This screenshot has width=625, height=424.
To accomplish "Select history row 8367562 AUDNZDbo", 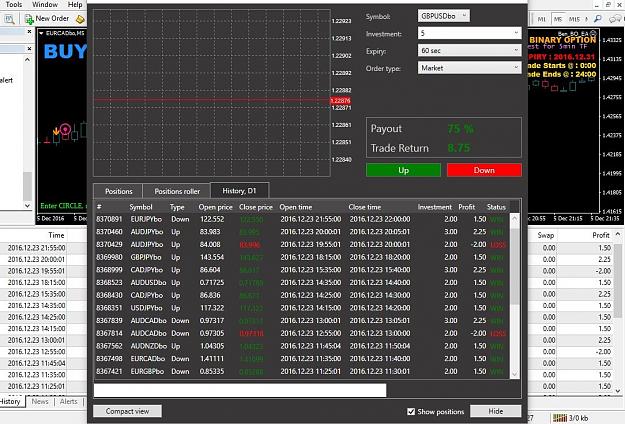I will (x=301, y=346).
